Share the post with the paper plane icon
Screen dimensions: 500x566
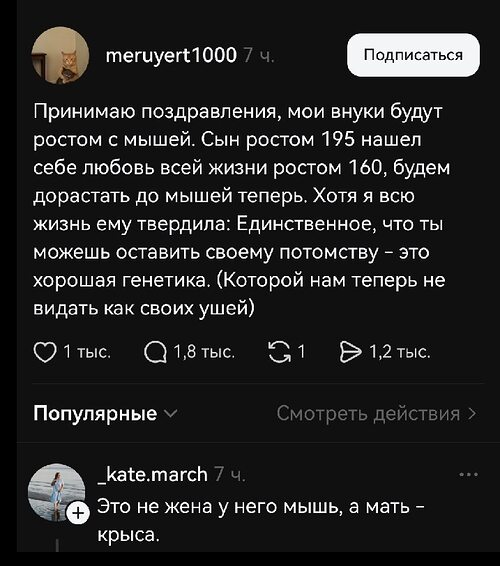point(350,352)
